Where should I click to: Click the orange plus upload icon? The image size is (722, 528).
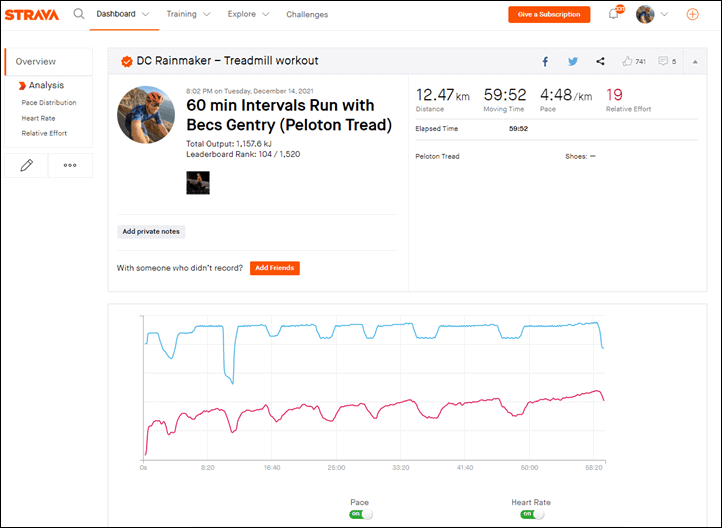click(693, 14)
